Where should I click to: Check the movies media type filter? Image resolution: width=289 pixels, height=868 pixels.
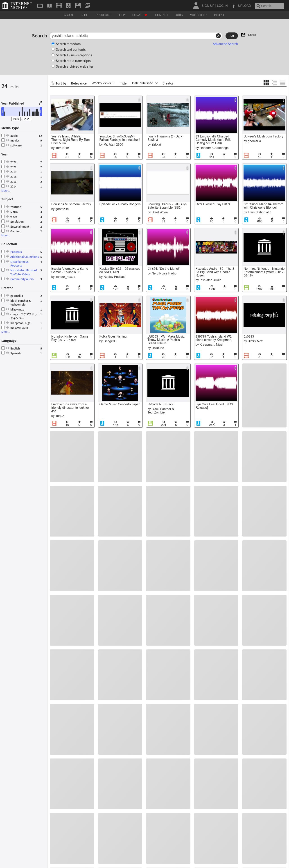pos(3,140)
